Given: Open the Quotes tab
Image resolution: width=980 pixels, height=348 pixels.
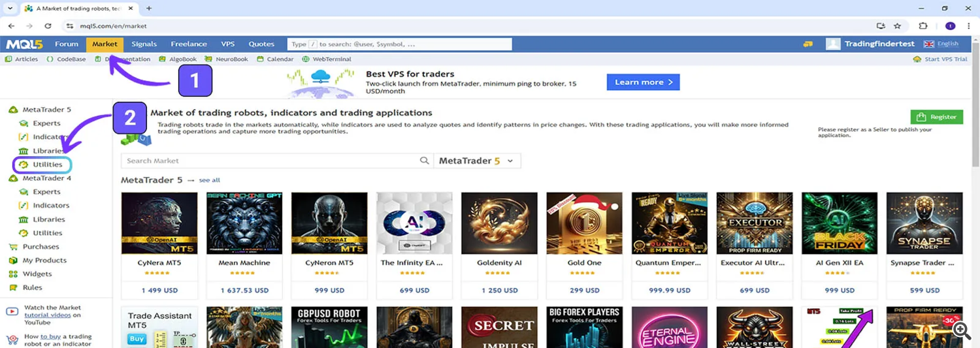Looking at the screenshot, I should (261, 44).
